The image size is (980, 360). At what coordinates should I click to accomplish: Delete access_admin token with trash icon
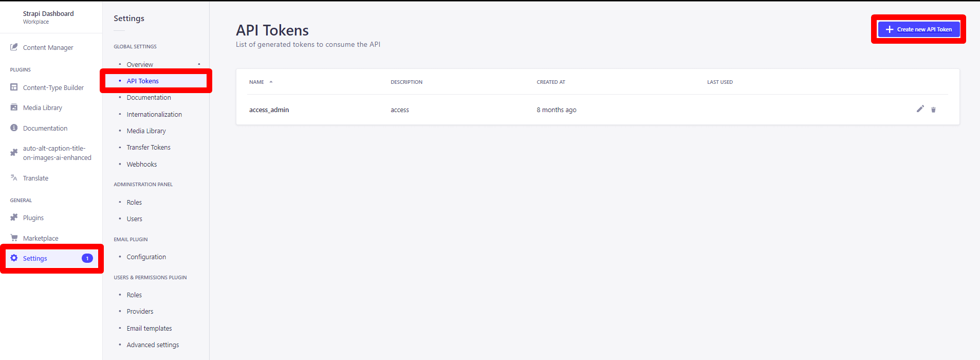click(x=934, y=110)
